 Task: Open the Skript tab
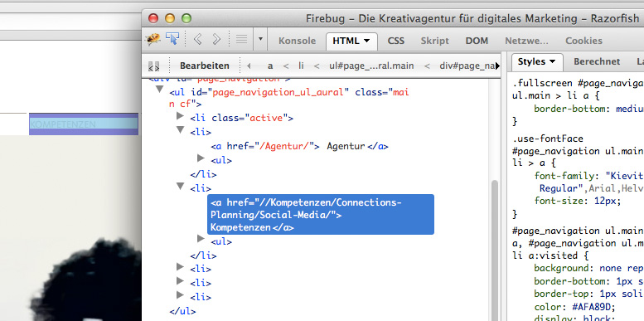coord(434,41)
